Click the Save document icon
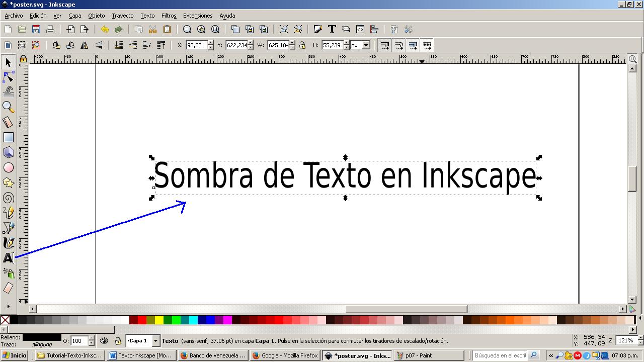This screenshot has height=362, width=644. [x=36, y=29]
